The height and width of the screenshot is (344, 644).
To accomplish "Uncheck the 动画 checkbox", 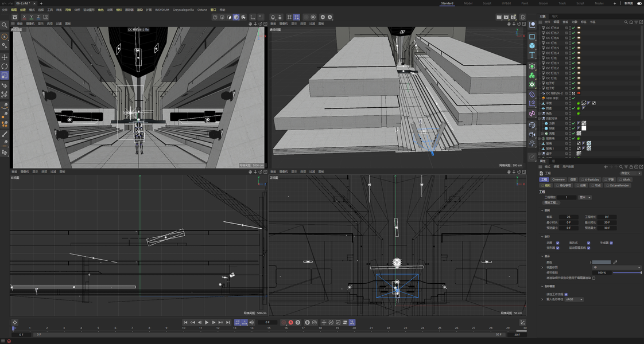I will [557, 243].
